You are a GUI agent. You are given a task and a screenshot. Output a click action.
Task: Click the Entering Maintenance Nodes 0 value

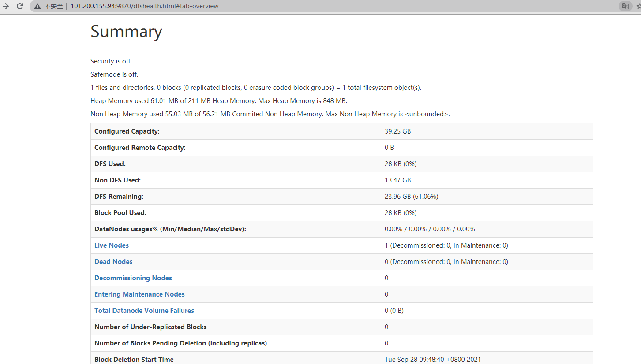386,294
